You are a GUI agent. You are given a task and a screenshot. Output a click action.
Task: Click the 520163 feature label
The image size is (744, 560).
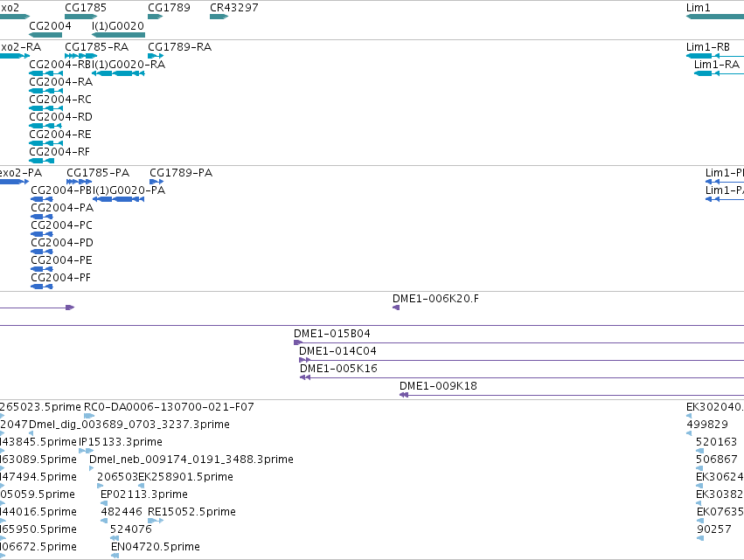tap(717, 442)
